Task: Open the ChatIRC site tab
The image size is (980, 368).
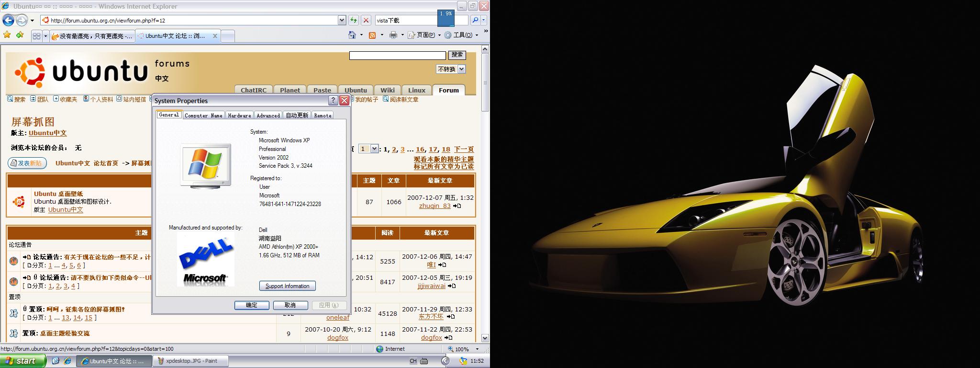Action: tap(254, 90)
